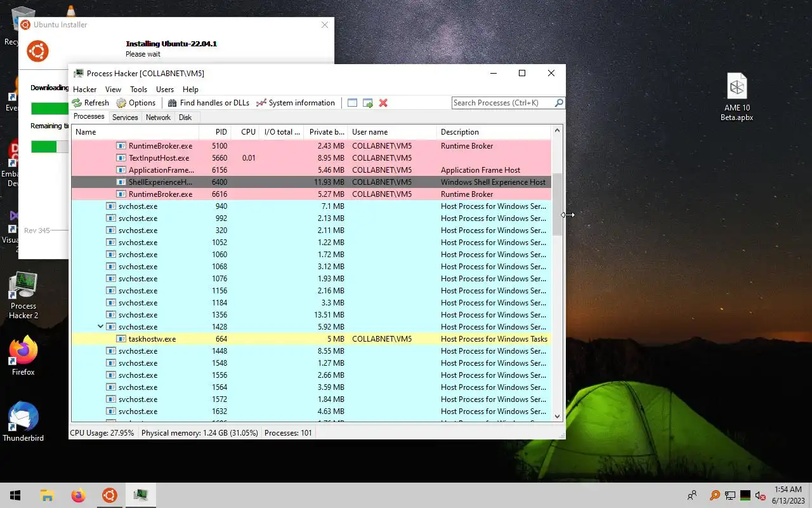This screenshot has width=812, height=508.
Task: Open the Users menu
Action: [165, 90]
